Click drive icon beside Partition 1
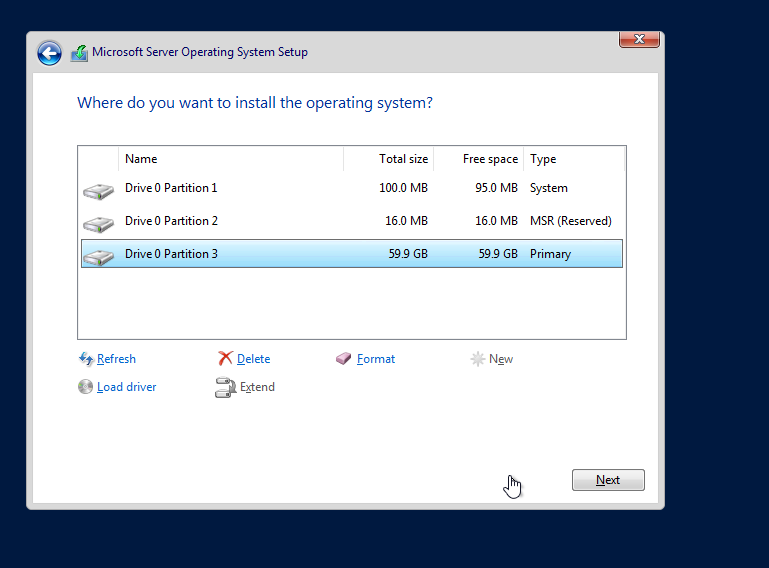Viewport: 769px width, 568px height. click(x=99, y=191)
